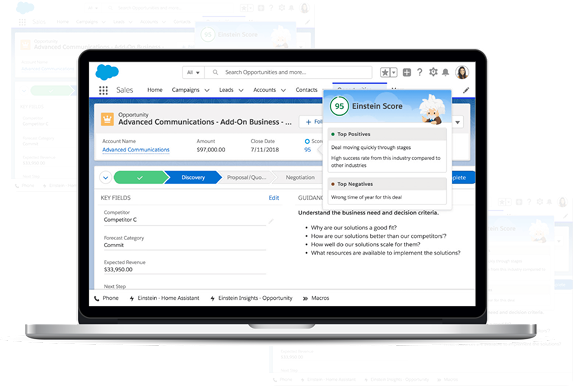Image resolution: width=574 pixels, height=386 pixels.
Task: Click the Close Date 7/11/2018 value
Action: (265, 150)
